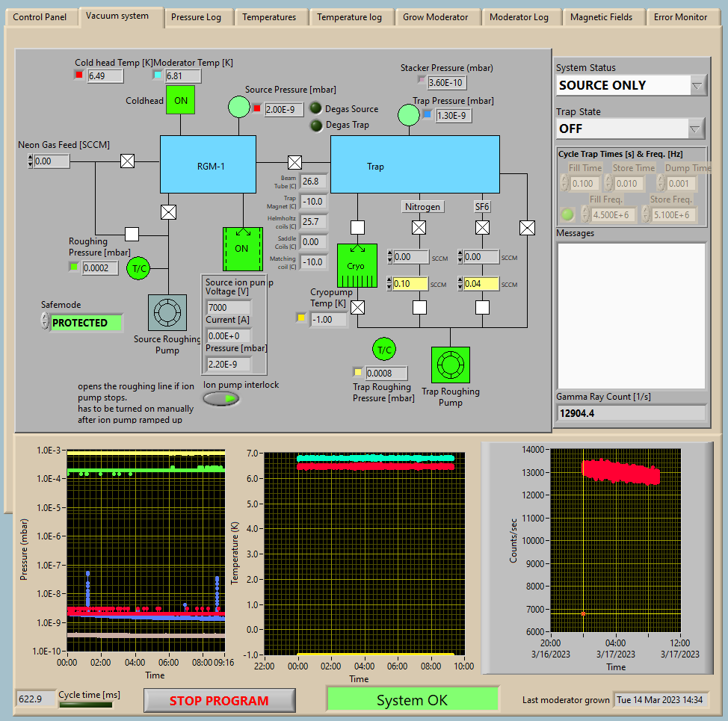Toggle the Coldhead ON button
728x721 pixels.
[x=181, y=100]
